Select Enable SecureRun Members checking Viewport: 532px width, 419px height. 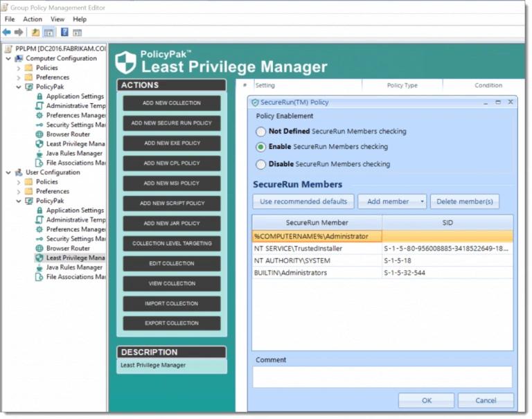coord(260,147)
